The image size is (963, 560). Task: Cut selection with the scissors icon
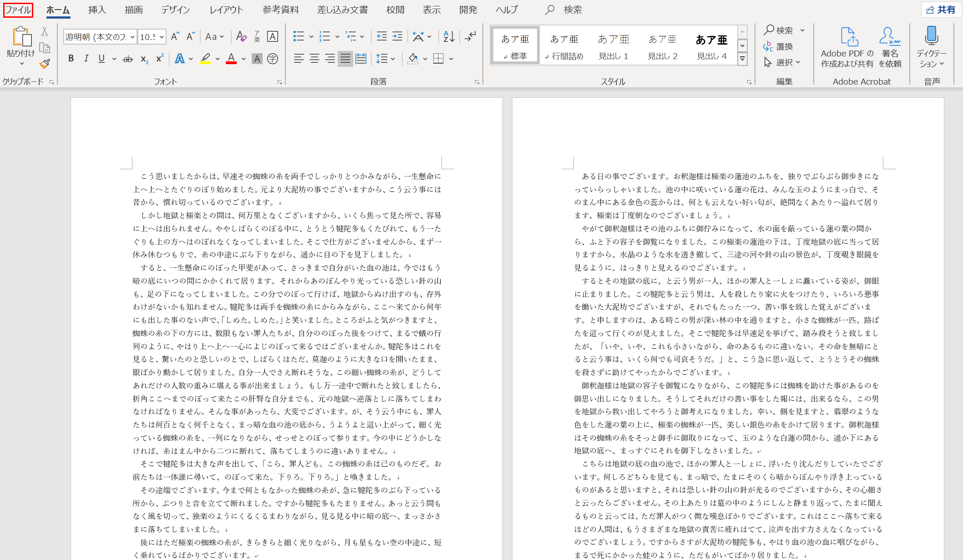point(45,31)
